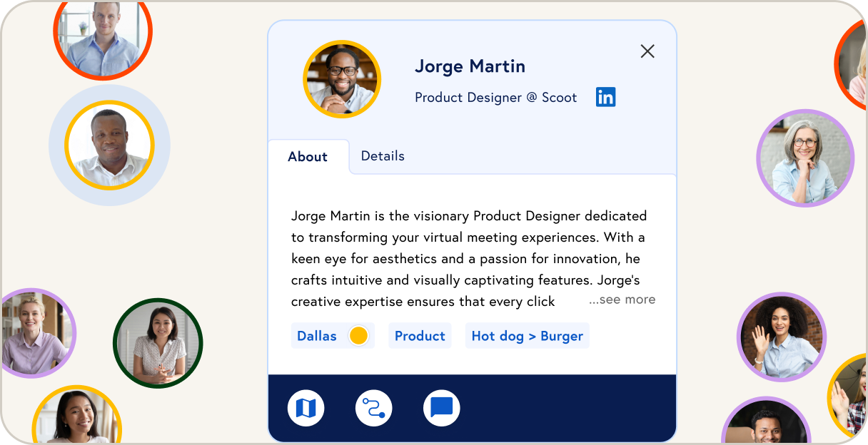
Task: Click the gray-haired woman with glasses avatar
Action: [804, 158]
